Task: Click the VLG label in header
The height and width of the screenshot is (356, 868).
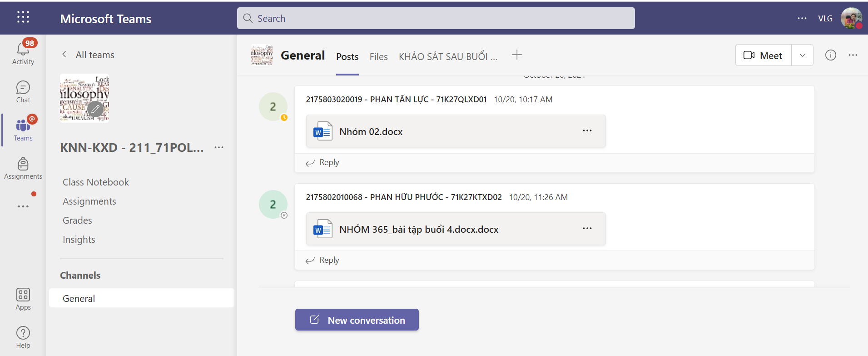Action: pyautogui.click(x=825, y=19)
